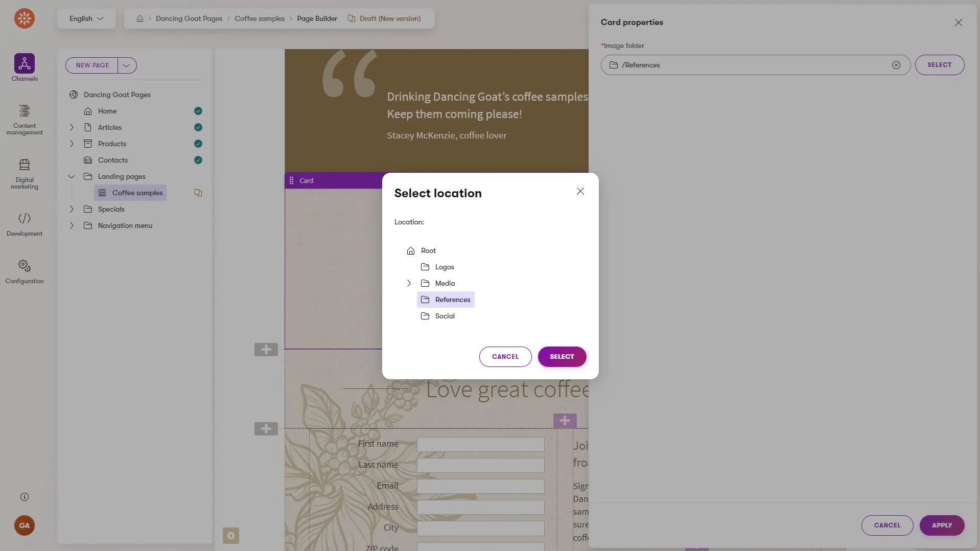Click the purple add-widget plus button

(565, 421)
